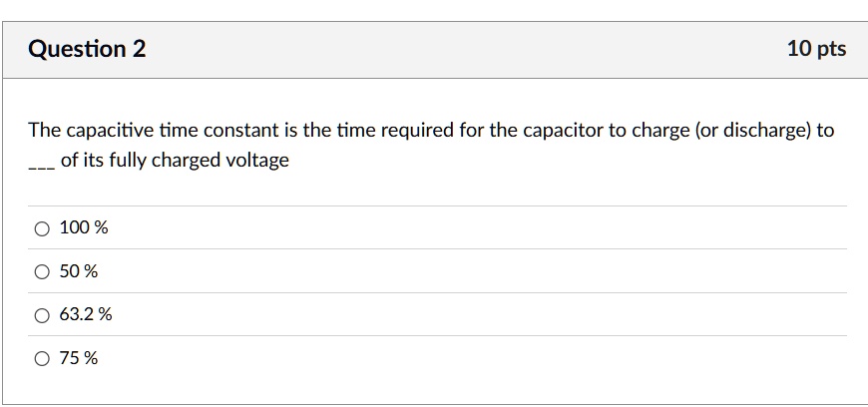Click the gray question header bar
Image resolution: width=868 pixels, height=407 pixels.
click(x=435, y=50)
